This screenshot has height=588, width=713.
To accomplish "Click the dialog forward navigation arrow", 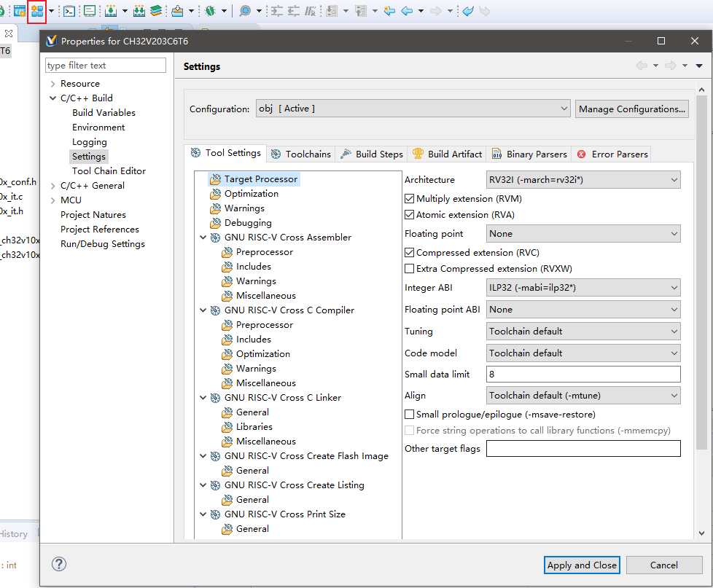I will tap(670, 66).
